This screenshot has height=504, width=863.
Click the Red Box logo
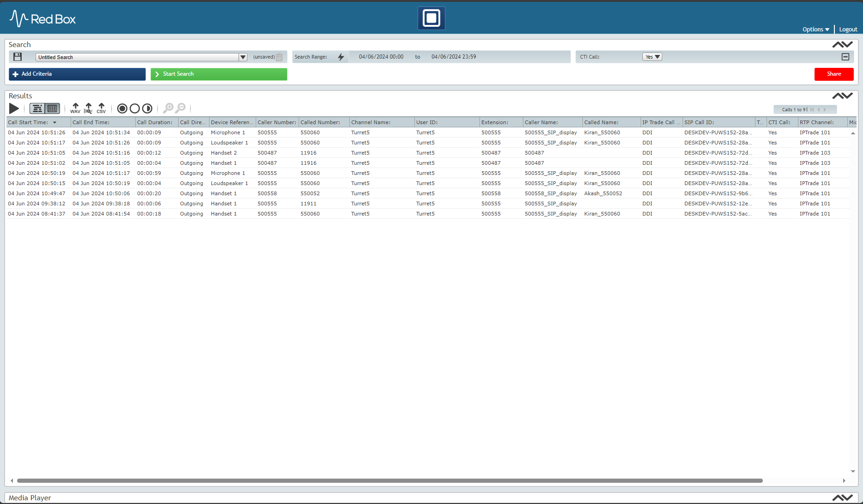point(42,19)
